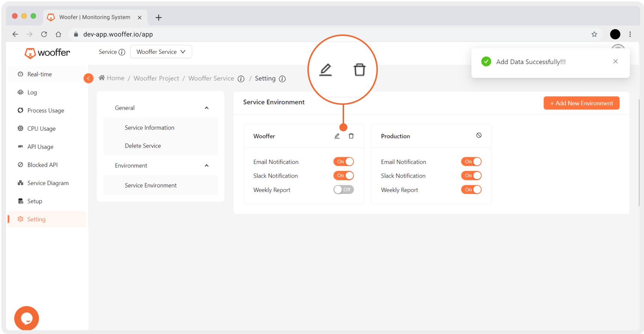The width and height of the screenshot is (644, 334).
Task: Click the site lock icon in address bar
Action: click(x=76, y=34)
